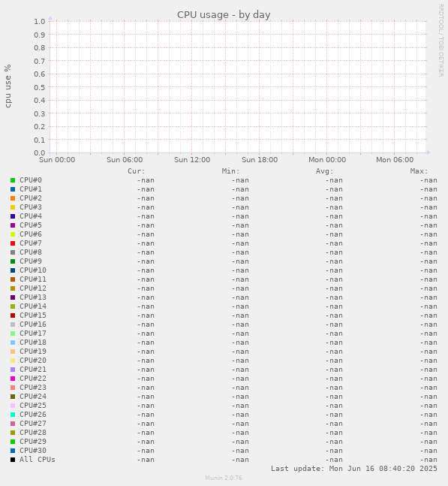Click the Avg: column header
This screenshot has width=448, height=486.
click(324, 171)
